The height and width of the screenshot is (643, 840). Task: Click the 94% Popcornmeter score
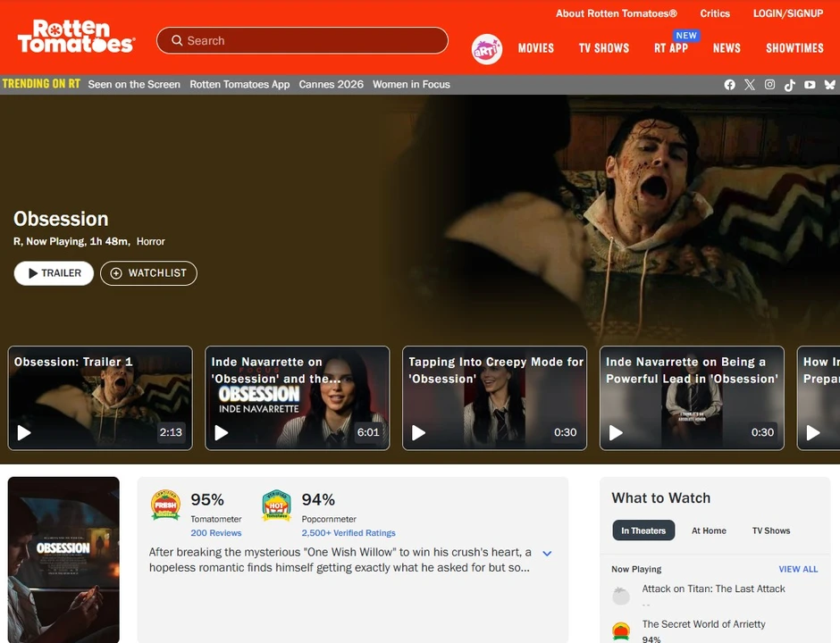(x=318, y=499)
